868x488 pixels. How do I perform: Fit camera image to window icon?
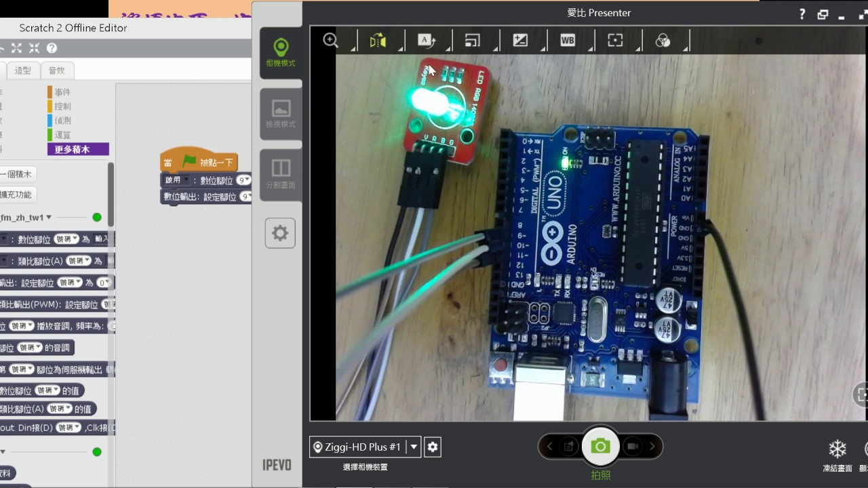[862, 394]
